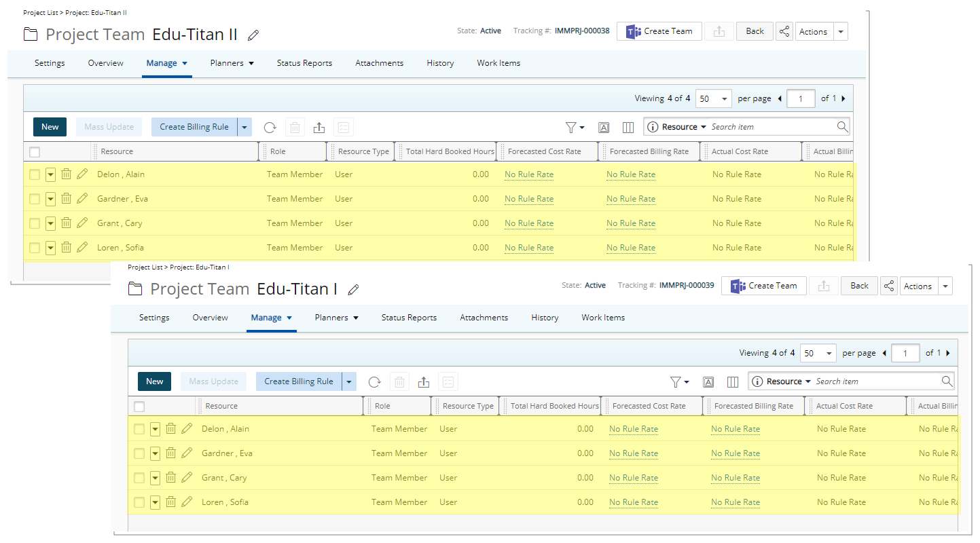Check Grant, Cary row in Edu-Titan II
This screenshot has height=543, width=980.
35,223
